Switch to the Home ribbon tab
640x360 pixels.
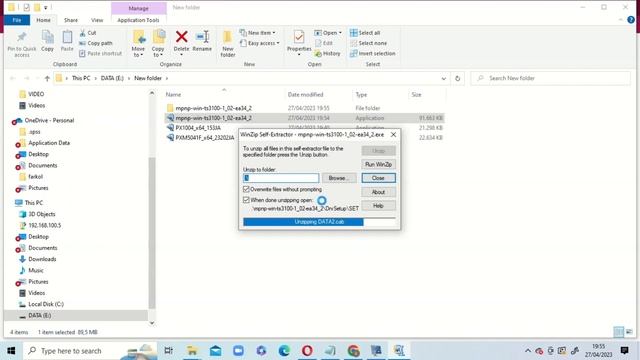43,20
